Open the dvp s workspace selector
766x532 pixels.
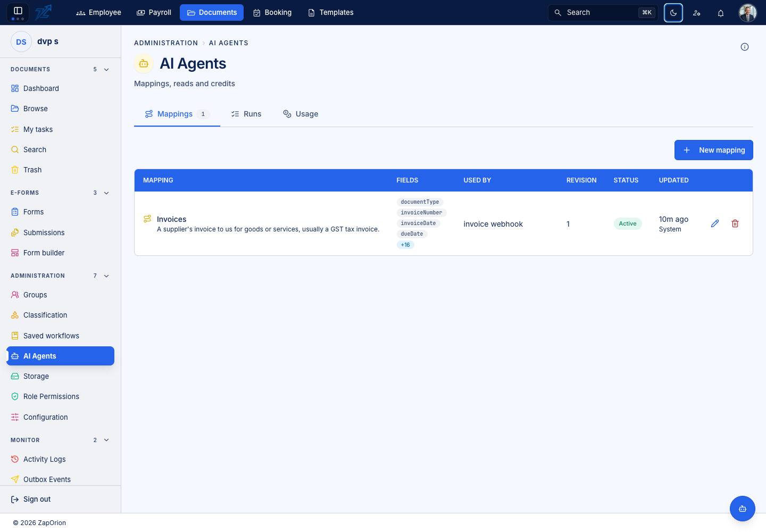click(60, 41)
